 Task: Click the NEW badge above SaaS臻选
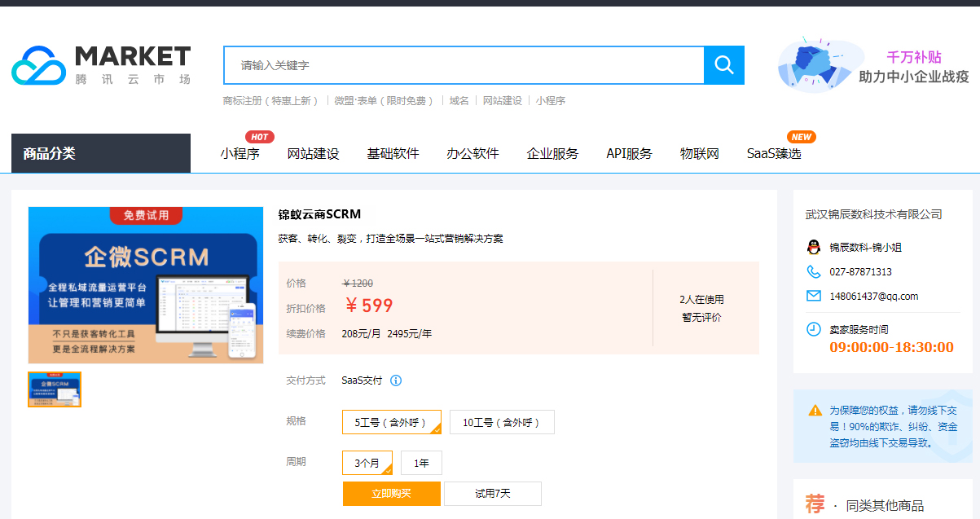(802, 137)
